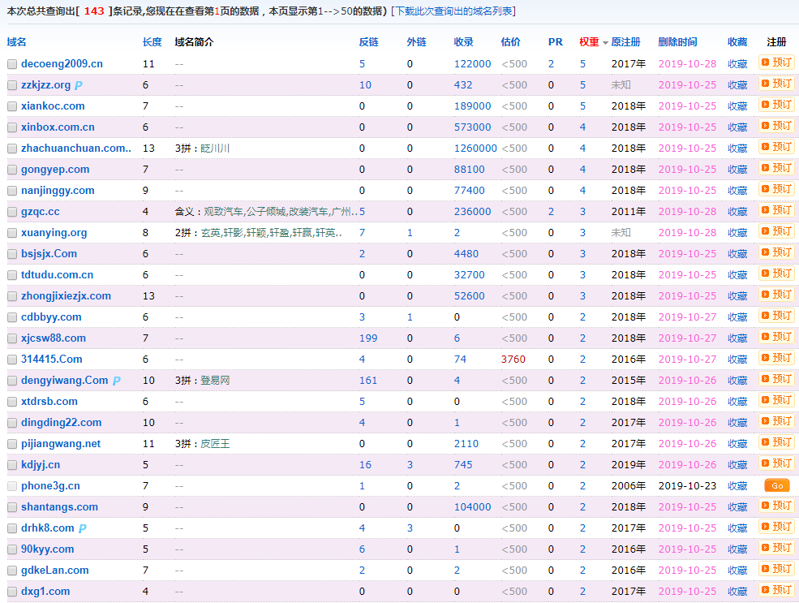Bookmark nanjinggy.com using 收藏
The image size is (799, 603).
(737, 191)
